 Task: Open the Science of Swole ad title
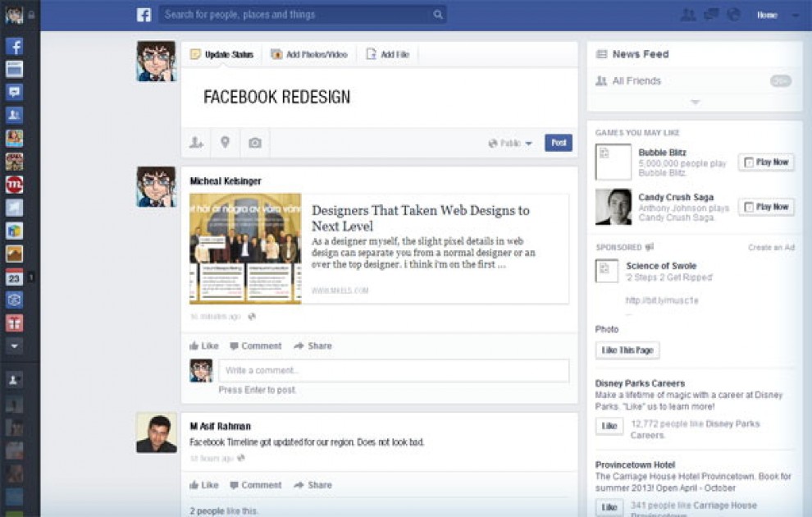pyautogui.click(x=661, y=266)
